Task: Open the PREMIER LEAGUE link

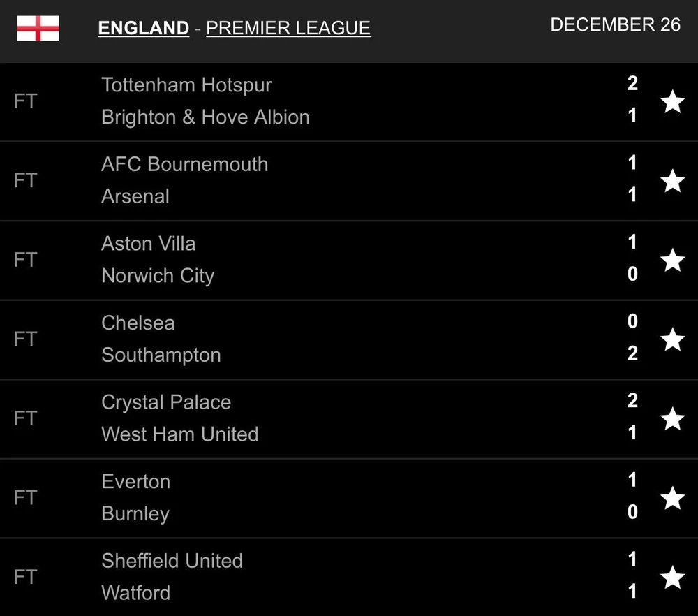Action: tap(288, 28)
